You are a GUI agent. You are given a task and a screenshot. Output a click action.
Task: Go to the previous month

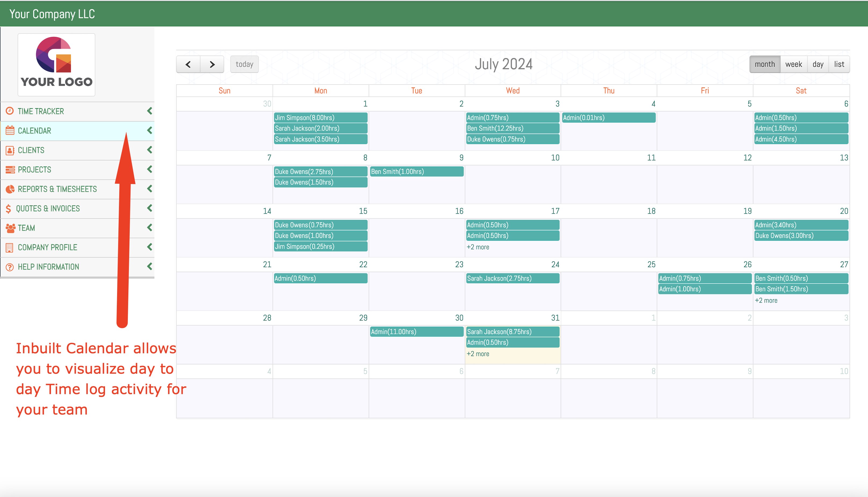(188, 64)
